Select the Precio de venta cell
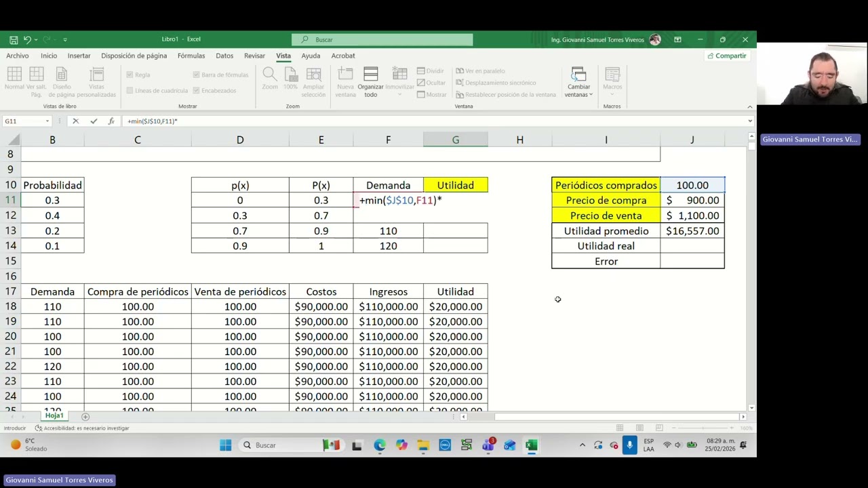Image resolution: width=868 pixels, height=488 pixels. tap(606, 216)
